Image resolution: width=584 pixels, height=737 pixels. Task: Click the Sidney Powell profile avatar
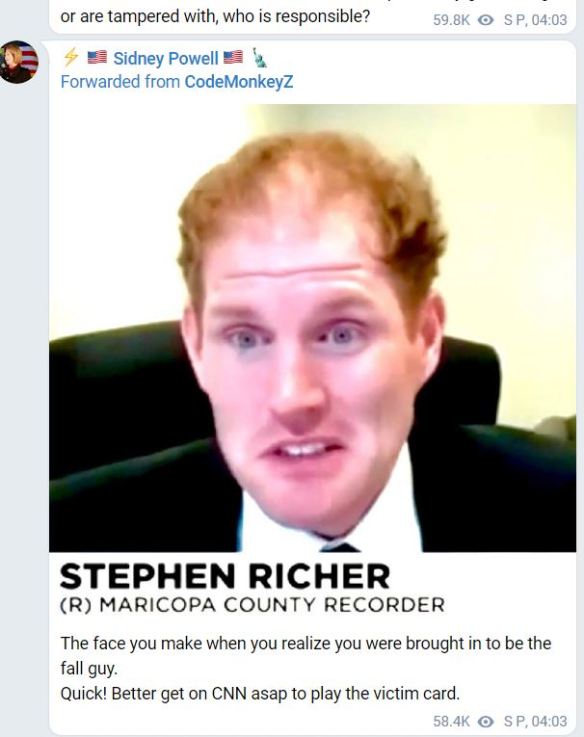19,62
